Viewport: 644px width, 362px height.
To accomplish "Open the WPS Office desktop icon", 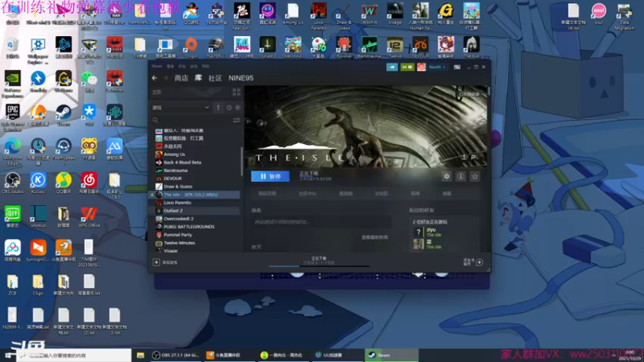I will point(89,217).
